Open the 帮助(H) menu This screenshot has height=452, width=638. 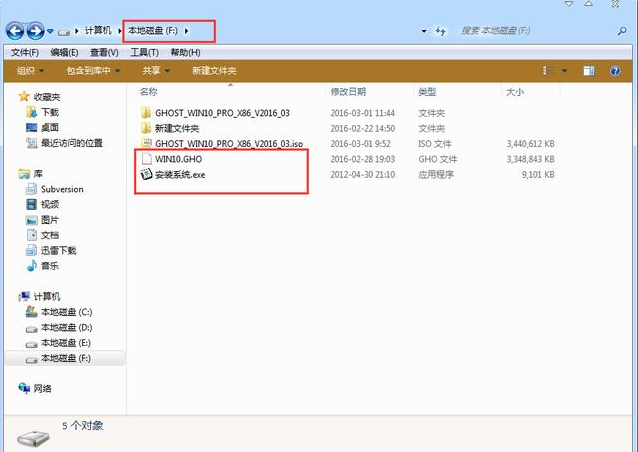(185, 52)
